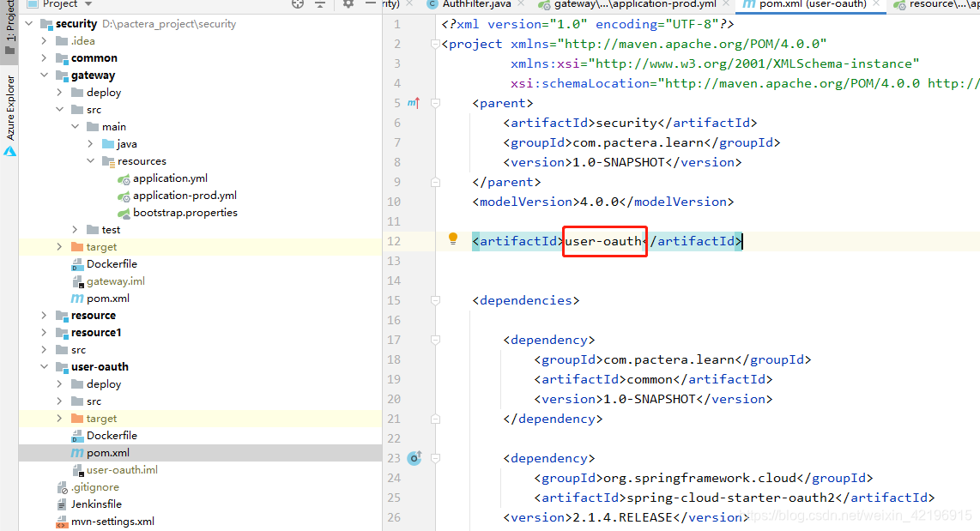Close the gateway application-prod.yml tab

pos(726,4)
